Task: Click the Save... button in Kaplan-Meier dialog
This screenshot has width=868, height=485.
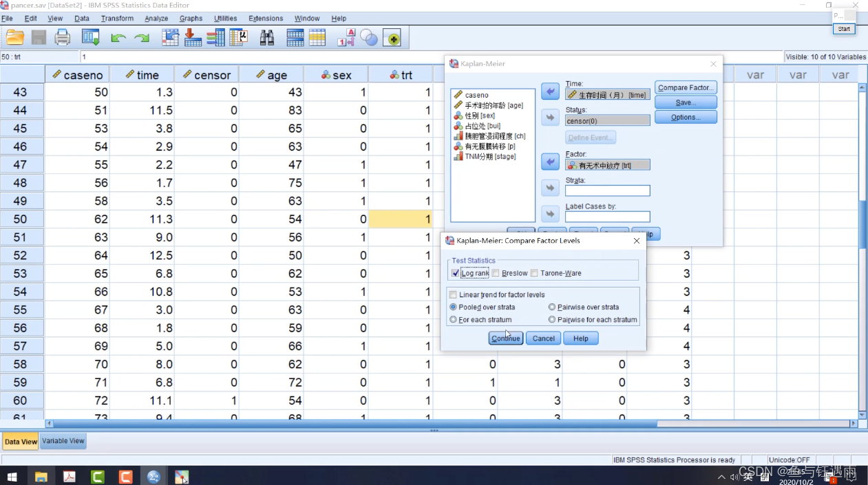Action: pyautogui.click(x=686, y=103)
